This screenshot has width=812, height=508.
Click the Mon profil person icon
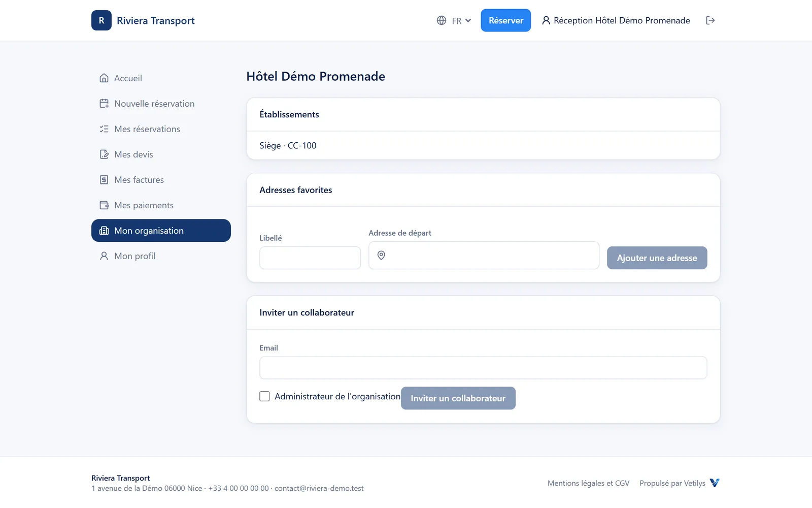point(104,256)
